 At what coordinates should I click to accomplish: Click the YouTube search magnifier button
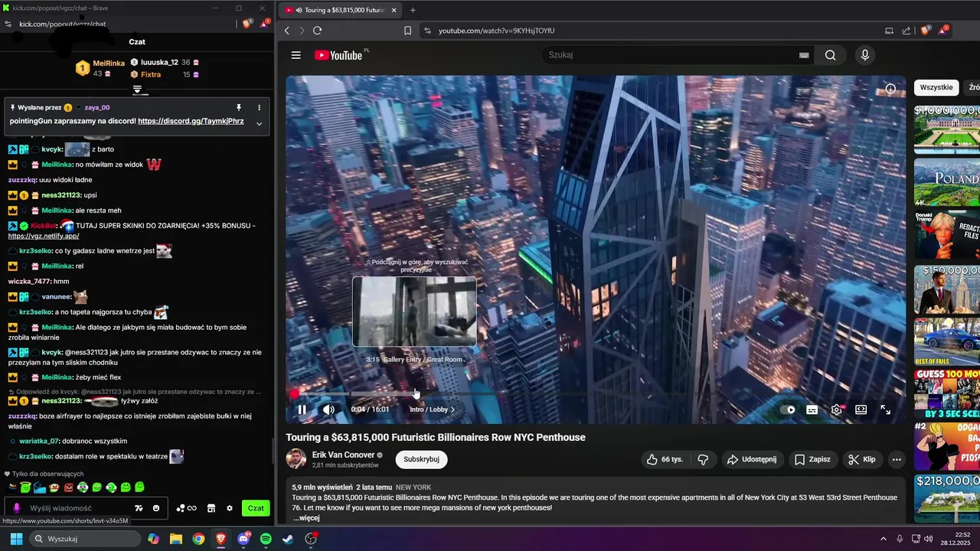click(x=830, y=55)
